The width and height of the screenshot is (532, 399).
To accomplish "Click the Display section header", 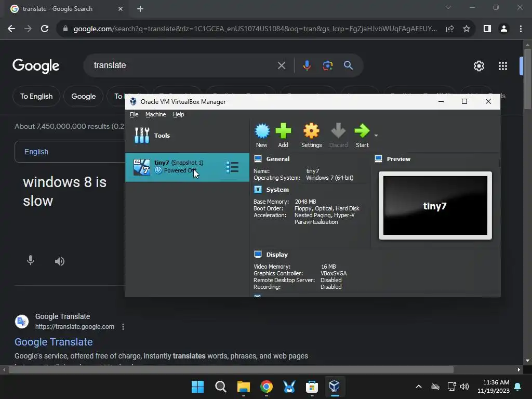I will click(277, 255).
